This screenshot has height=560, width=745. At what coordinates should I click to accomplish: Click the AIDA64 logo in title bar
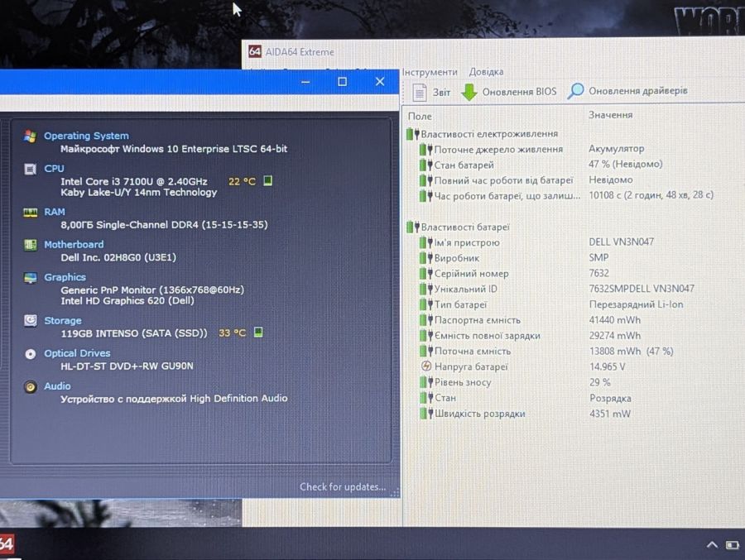click(255, 51)
